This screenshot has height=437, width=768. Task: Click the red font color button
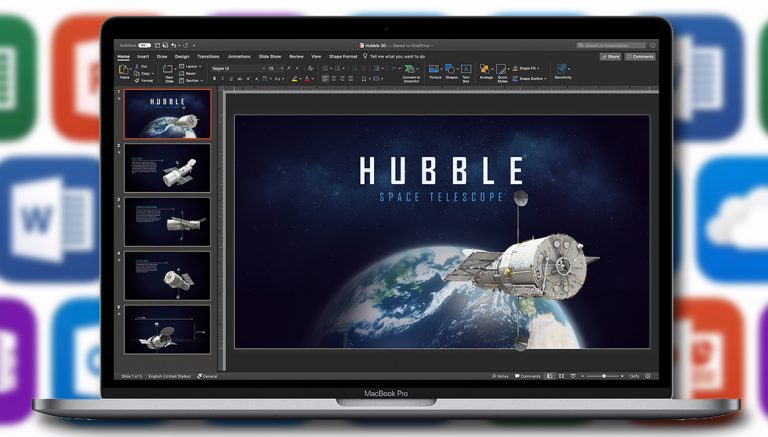pyautogui.click(x=307, y=78)
